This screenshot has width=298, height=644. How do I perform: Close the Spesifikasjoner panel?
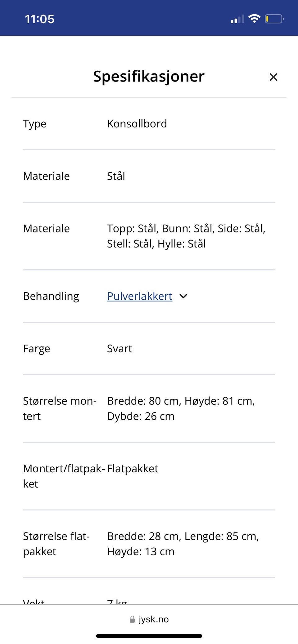273,77
